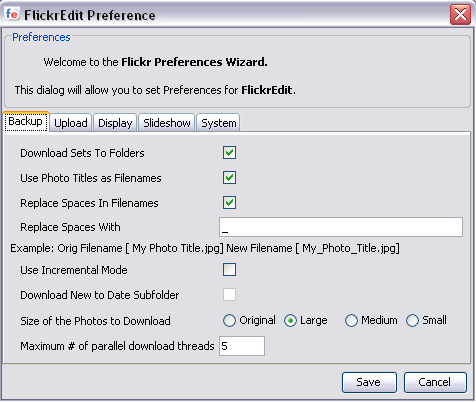Close the FlickrEdit Preference dialog
This screenshot has width=476, height=402.
tap(460, 14)
